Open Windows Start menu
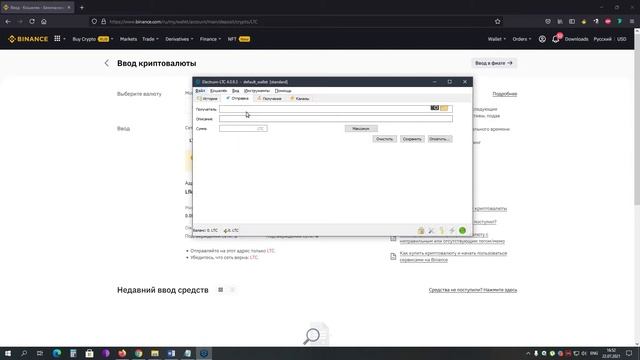The height and width of the screenshot is (360, 640). tap(8, 353)
